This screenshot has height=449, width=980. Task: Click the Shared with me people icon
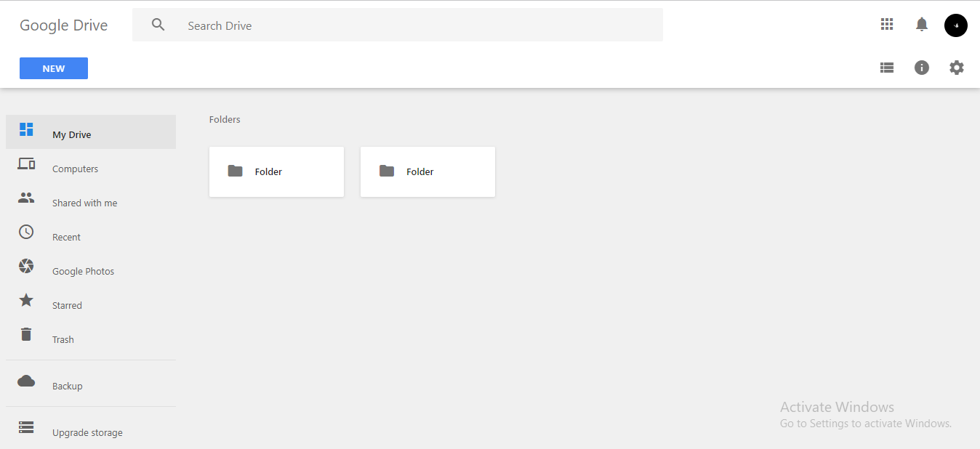click(x=26, y=198)
